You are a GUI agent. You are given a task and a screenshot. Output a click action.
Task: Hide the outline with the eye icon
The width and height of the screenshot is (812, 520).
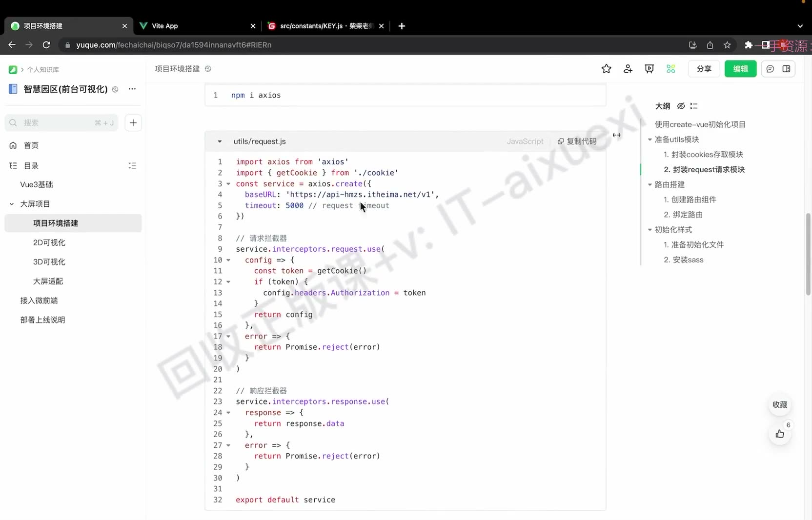click(x=681, y=106)
